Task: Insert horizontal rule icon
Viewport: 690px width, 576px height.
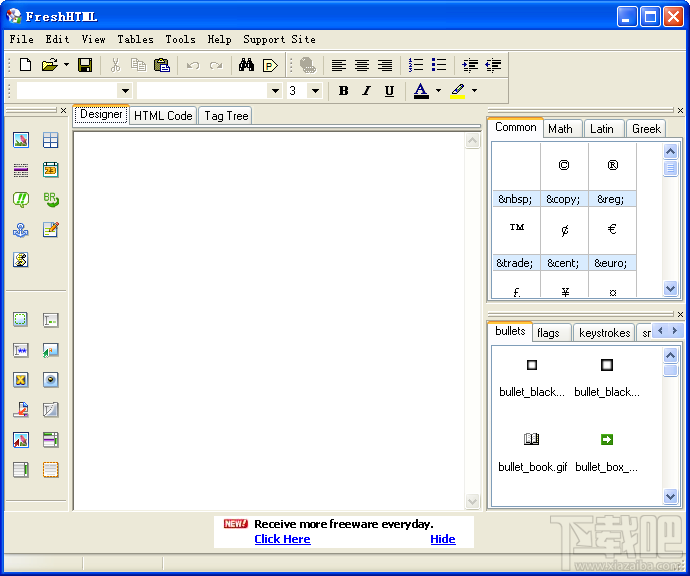Action: 21,170
